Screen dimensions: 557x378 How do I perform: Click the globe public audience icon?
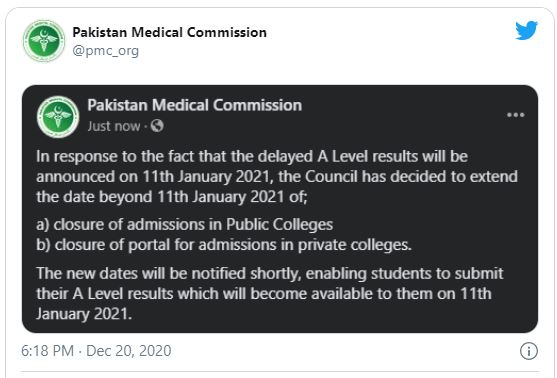[157, 126]
